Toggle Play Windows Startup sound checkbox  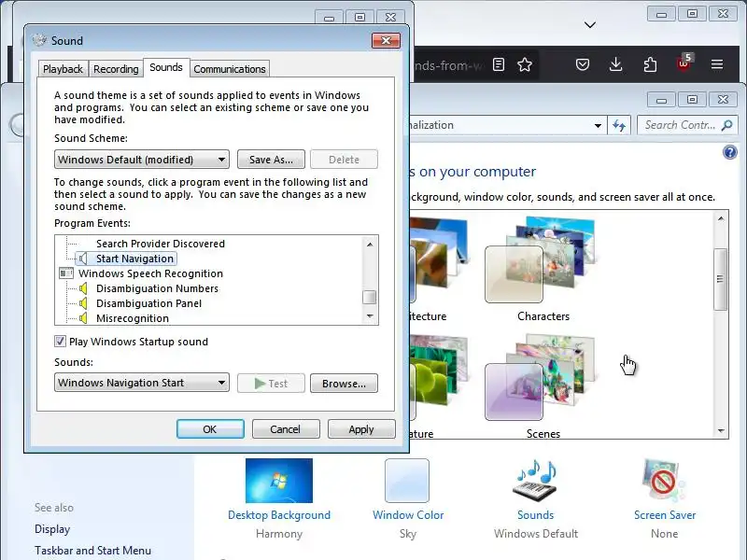[60, 342]
